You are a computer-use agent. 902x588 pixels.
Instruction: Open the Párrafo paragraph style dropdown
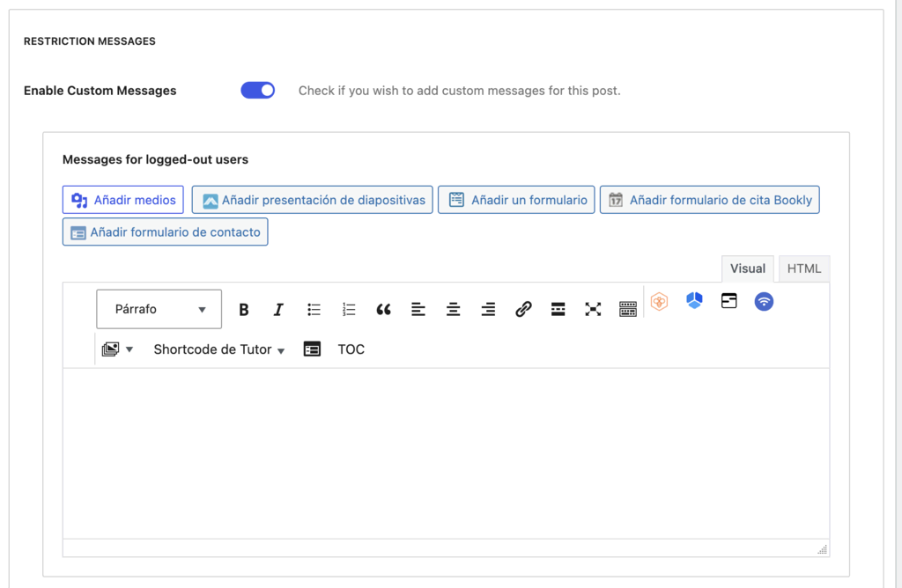pyautogui.click(x=159, y=309)
